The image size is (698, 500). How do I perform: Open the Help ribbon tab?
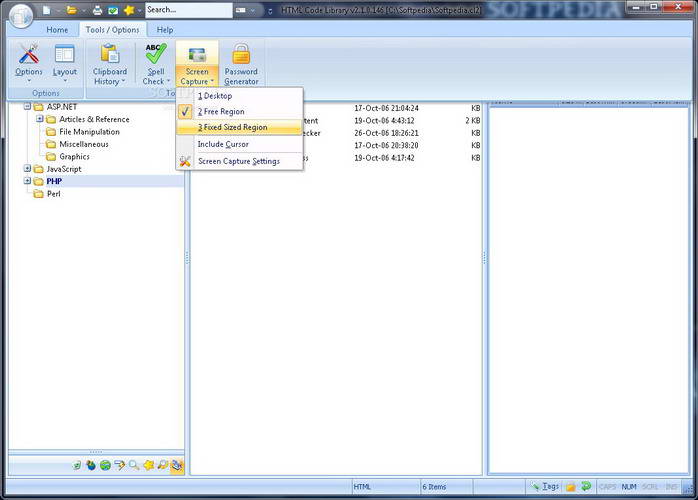tap(165, 30)
